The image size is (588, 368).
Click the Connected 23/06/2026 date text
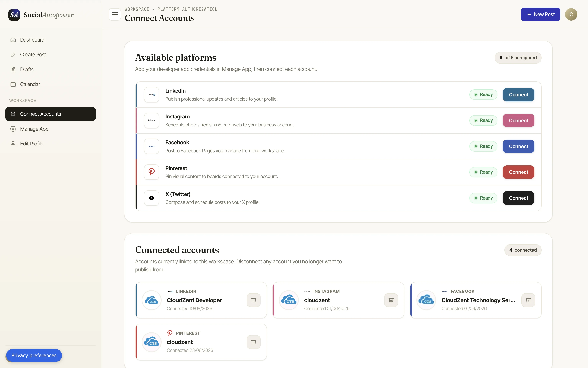[190, 350]
